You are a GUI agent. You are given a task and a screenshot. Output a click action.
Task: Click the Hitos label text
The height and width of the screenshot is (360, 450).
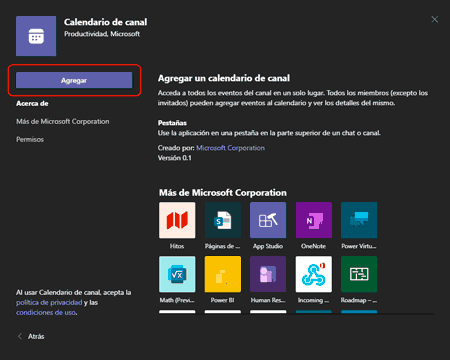coord(177,246)
